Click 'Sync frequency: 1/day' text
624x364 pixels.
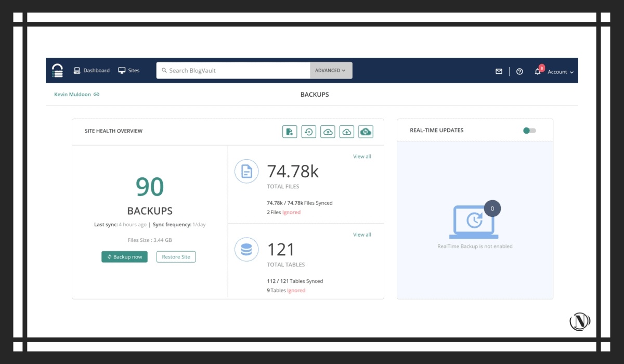(x=179, y=225)
